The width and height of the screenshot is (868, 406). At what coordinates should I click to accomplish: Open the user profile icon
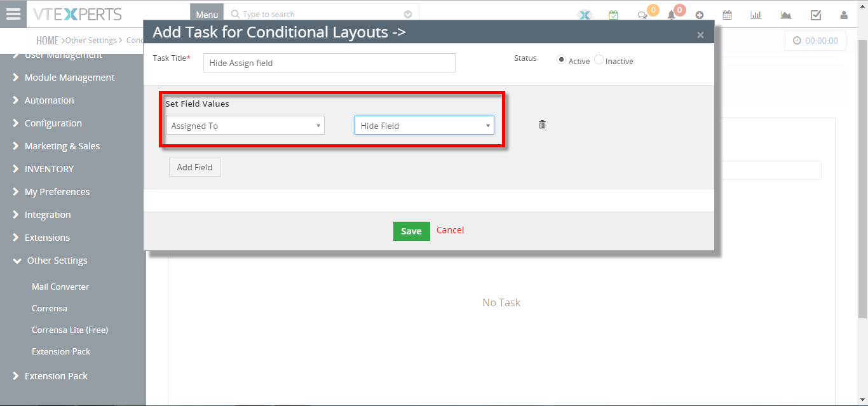(x=844, y=15)
